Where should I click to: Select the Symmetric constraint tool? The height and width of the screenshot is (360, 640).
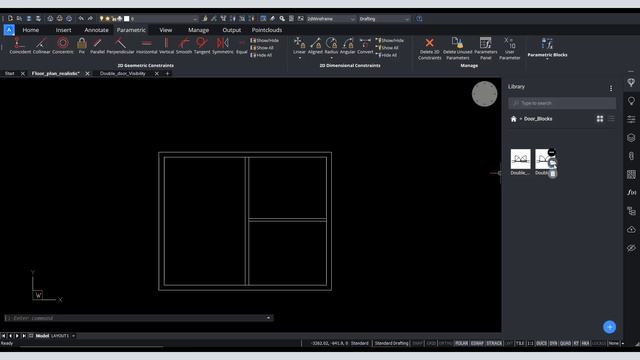(x=222, y=45)
